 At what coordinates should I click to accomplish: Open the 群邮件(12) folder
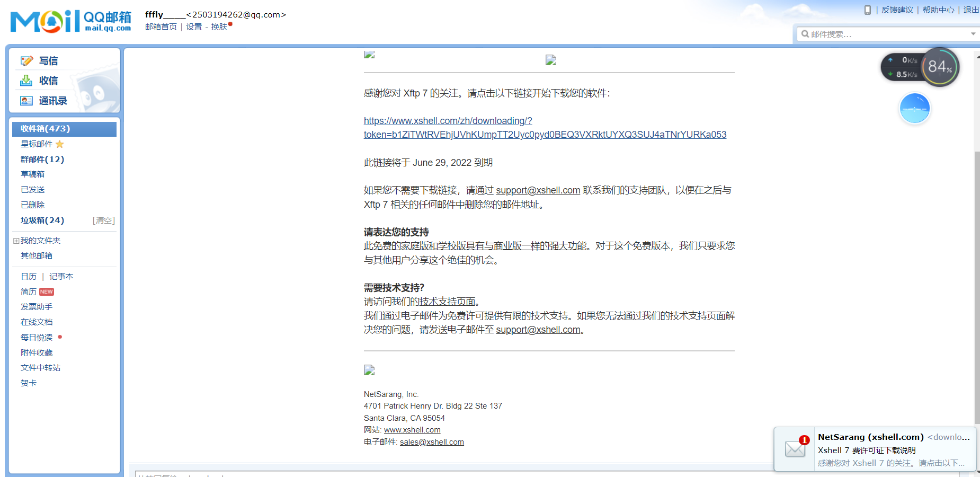pos(42,160)
